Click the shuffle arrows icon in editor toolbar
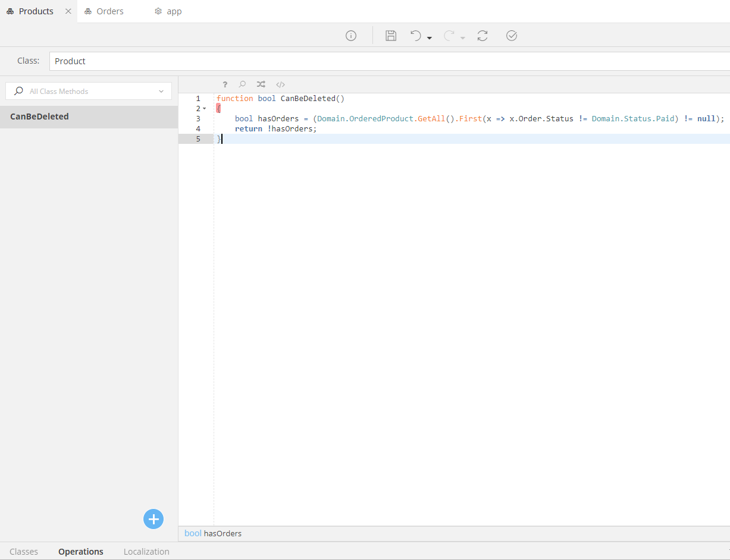 [x=261, y=84]
